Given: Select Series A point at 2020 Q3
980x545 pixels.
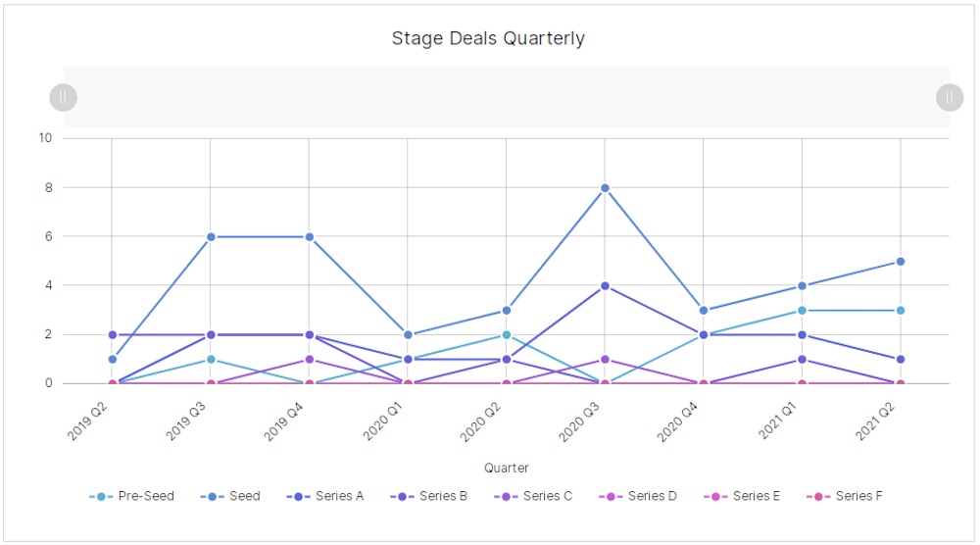Looking at the screenshot, I should coord(605,285).
